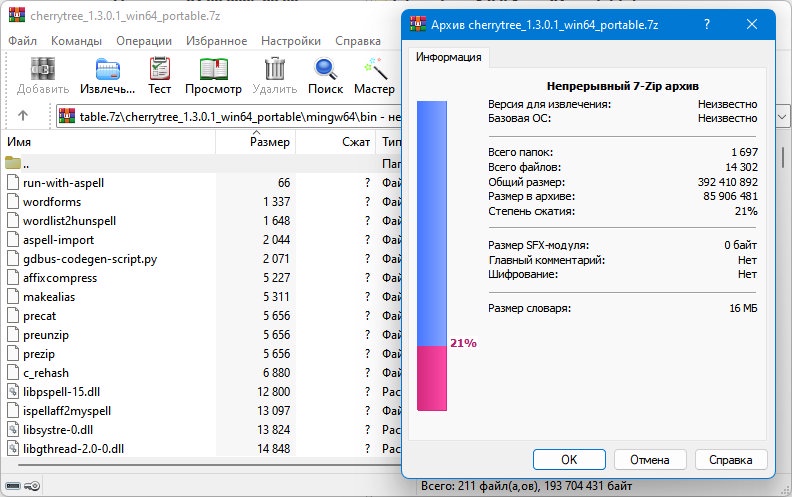
Task: Click file icon for ispellaff2myspell
Action: click(x=13, y=411)
